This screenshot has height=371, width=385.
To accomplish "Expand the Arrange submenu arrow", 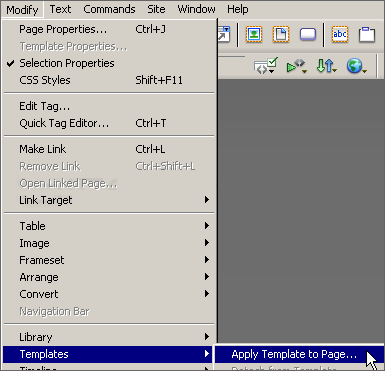I will click(207, 277).
